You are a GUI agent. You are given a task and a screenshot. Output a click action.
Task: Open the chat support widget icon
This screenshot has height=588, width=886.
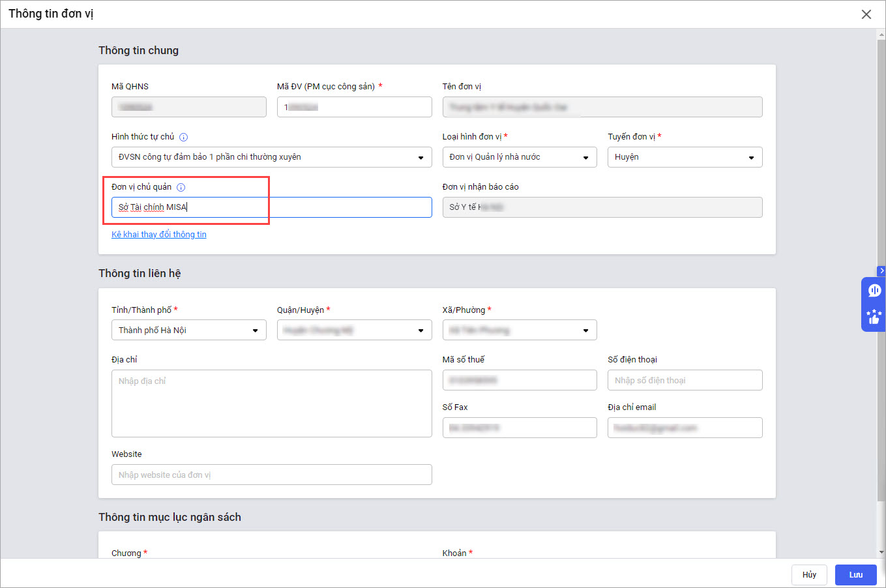pyautogui.click(x=874, y=291)
